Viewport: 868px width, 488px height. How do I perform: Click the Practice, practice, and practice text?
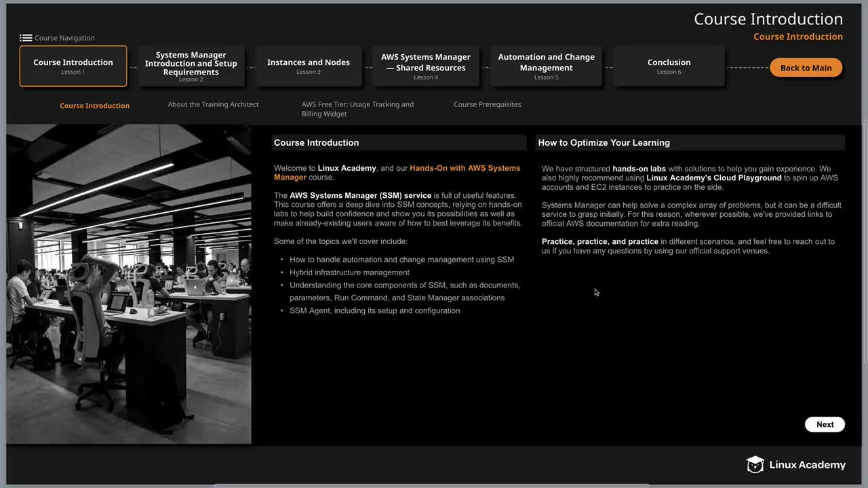(600, 241)
